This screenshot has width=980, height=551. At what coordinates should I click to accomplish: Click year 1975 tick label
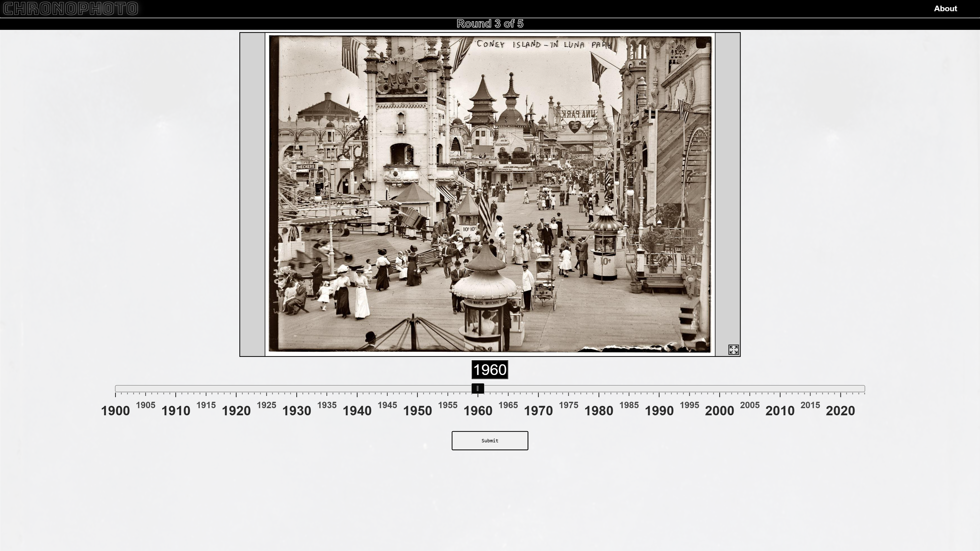click(569, 405)
